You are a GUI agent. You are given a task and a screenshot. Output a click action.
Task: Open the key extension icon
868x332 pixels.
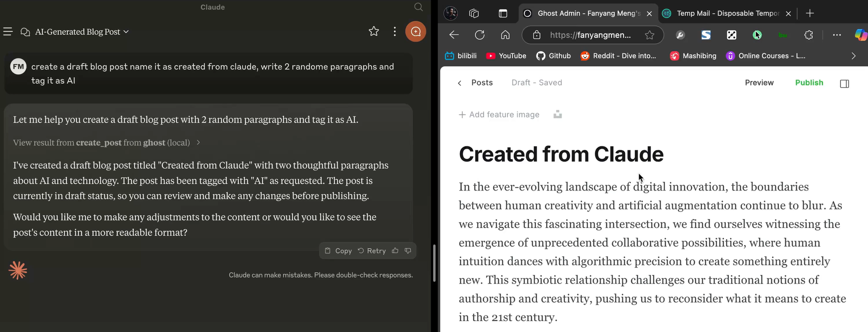click(x=680, y=35)
